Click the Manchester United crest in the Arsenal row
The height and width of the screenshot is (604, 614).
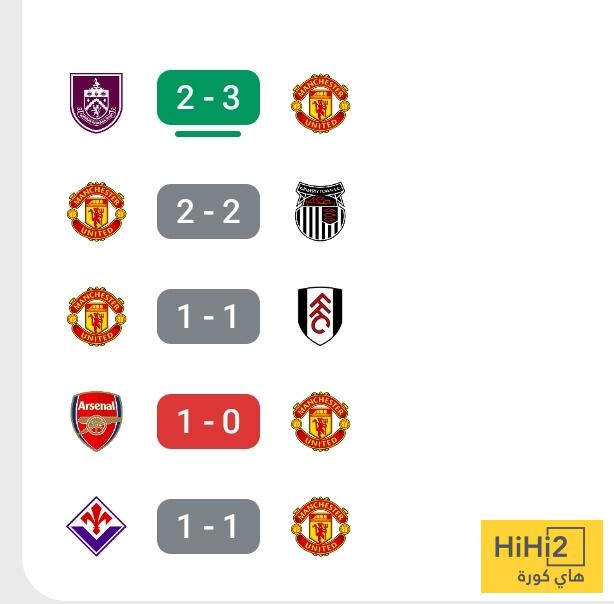pos(321,421)
